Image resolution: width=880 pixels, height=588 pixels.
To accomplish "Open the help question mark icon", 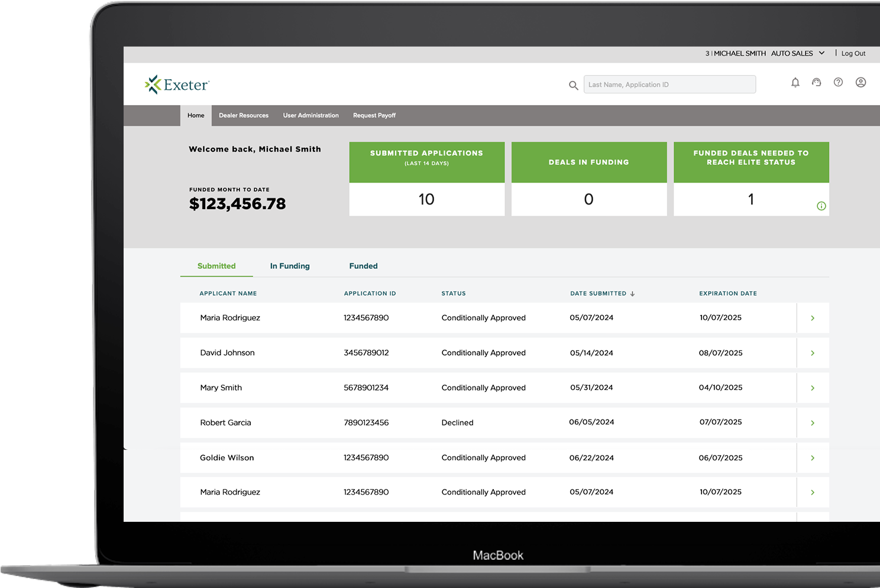I will pyautogui.click(x=838, y=83).
